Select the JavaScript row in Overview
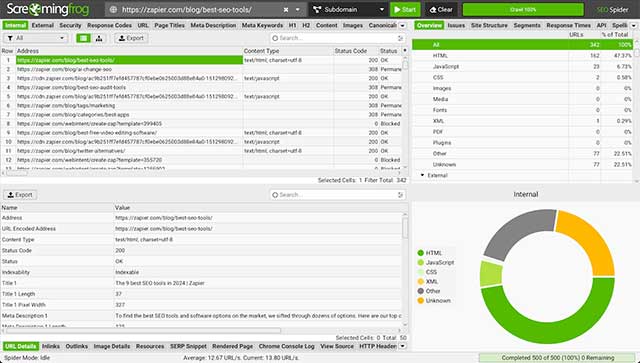This screenshot has height=363, width=640. coord(522,67)
